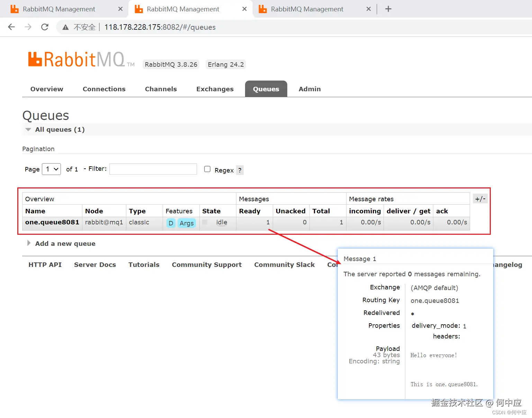Open the Community Support link

click(207, 264)
